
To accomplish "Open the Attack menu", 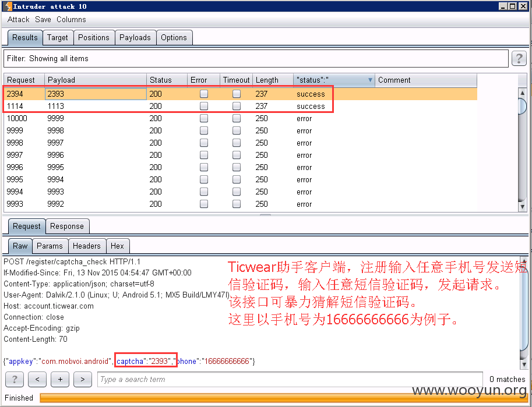I will point(18,20).
